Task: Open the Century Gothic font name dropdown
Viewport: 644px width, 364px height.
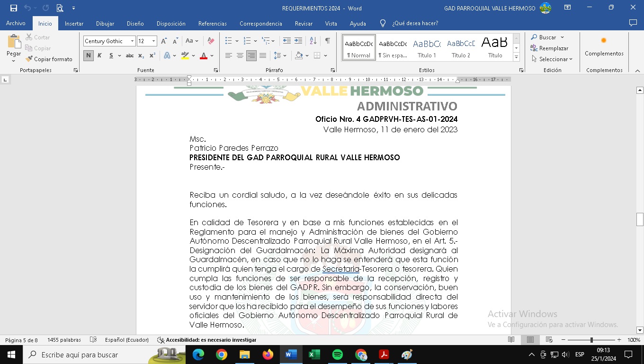Action: [x=132, y=41]
